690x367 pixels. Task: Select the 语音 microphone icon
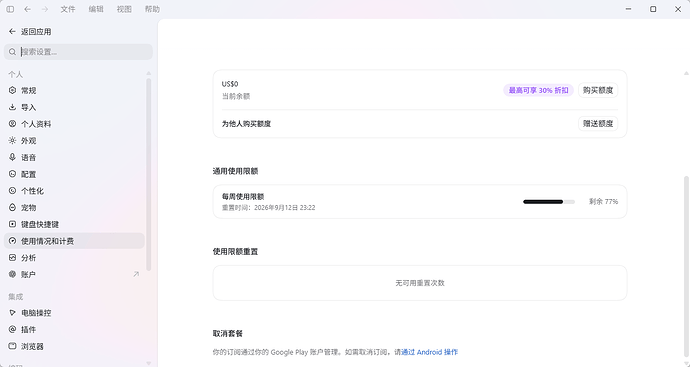(x=12, y=157)
